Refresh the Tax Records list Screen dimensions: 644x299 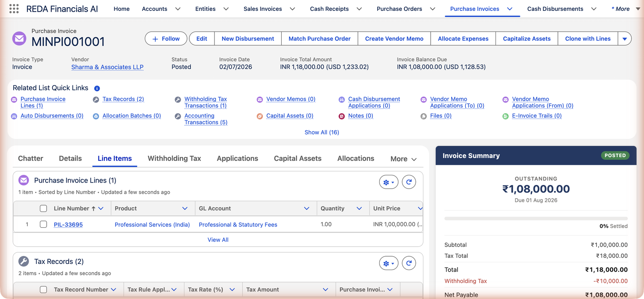pyautogui.click(x=409, y=263)
